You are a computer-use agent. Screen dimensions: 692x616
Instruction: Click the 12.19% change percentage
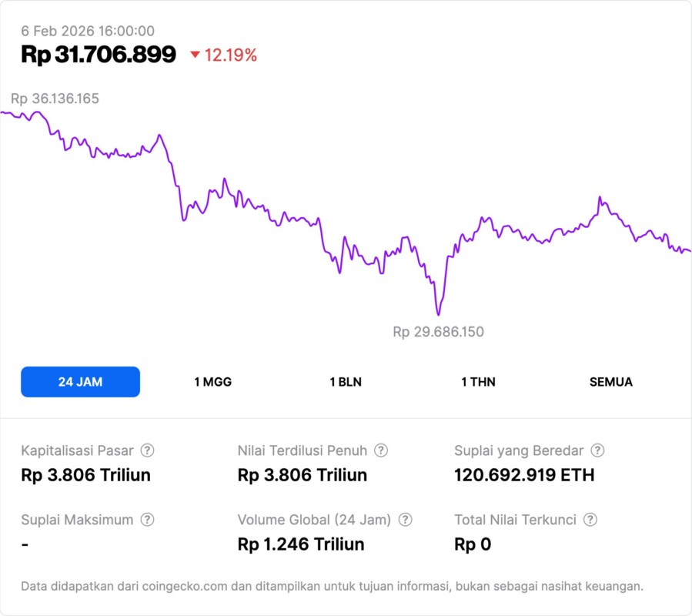coord(230,55)
